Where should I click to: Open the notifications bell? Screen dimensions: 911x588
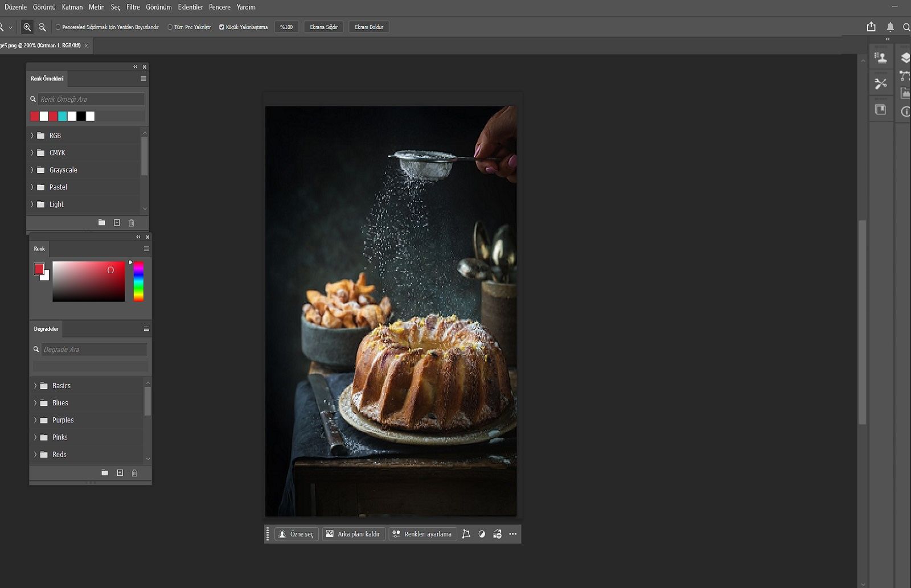coord(890,27)
